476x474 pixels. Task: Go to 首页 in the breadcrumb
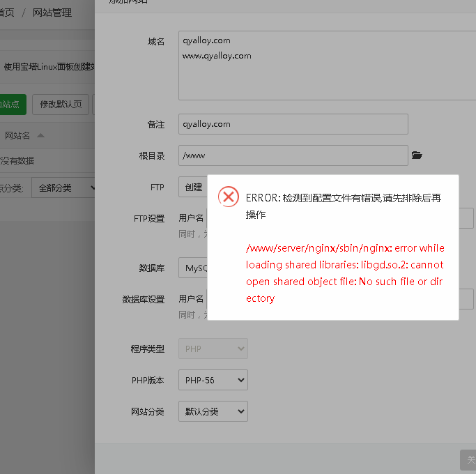click(x=7, y=12)
